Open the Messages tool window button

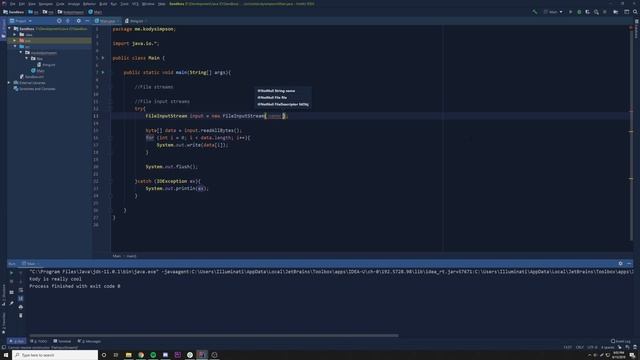click(89, 341)
